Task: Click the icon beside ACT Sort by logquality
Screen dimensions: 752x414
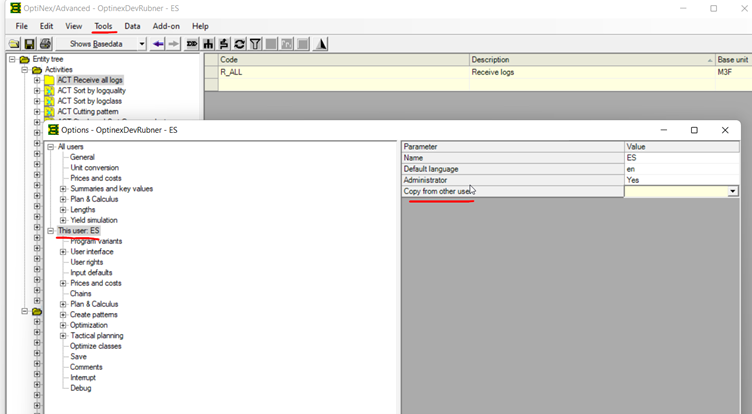Action: pos(49,91)
